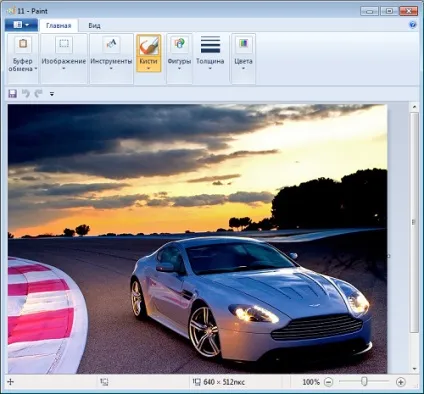The width and height of the screenshot is (424, 394).
Task: Click the Redo arrow icon
Action: point(39,94)
